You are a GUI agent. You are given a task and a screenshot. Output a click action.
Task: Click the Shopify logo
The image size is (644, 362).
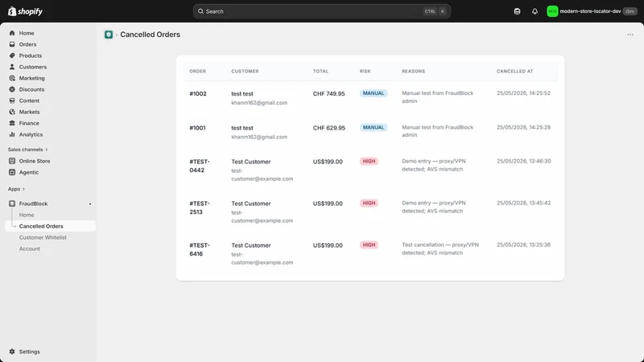[26, 11]
